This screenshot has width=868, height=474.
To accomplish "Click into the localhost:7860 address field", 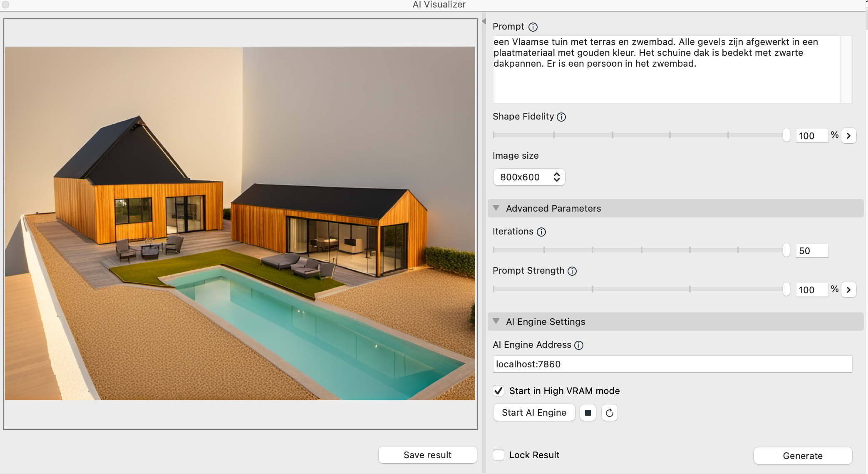I will pos(672,364).
